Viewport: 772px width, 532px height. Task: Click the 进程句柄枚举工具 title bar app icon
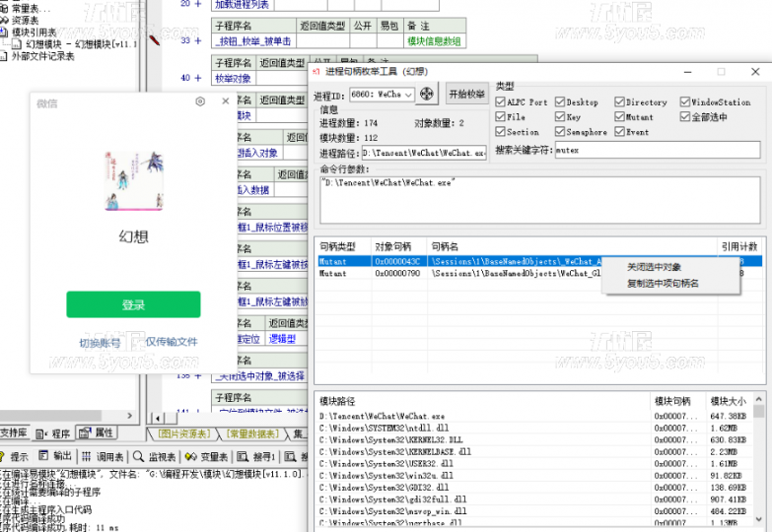pyautogui.click(x=316, y=72)
